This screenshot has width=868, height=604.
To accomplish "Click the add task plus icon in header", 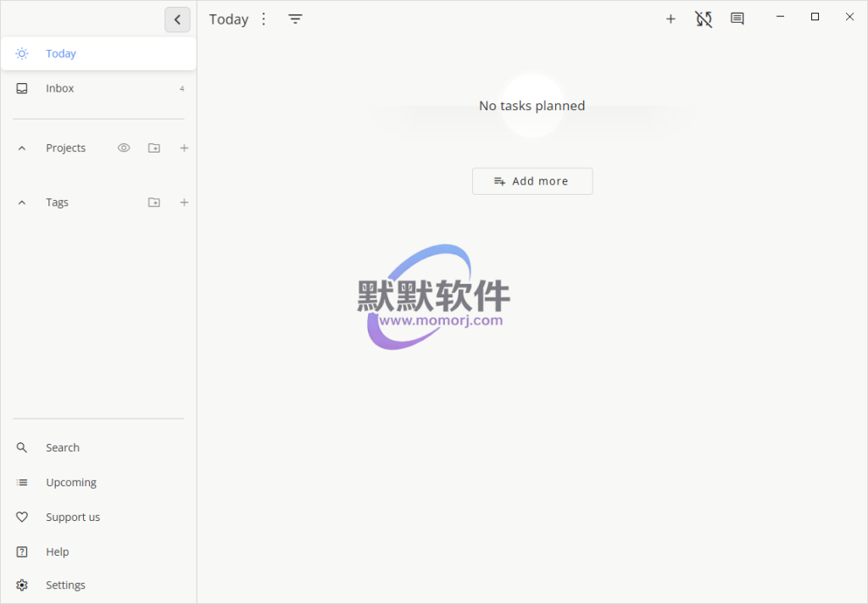I will coord(670,19).
